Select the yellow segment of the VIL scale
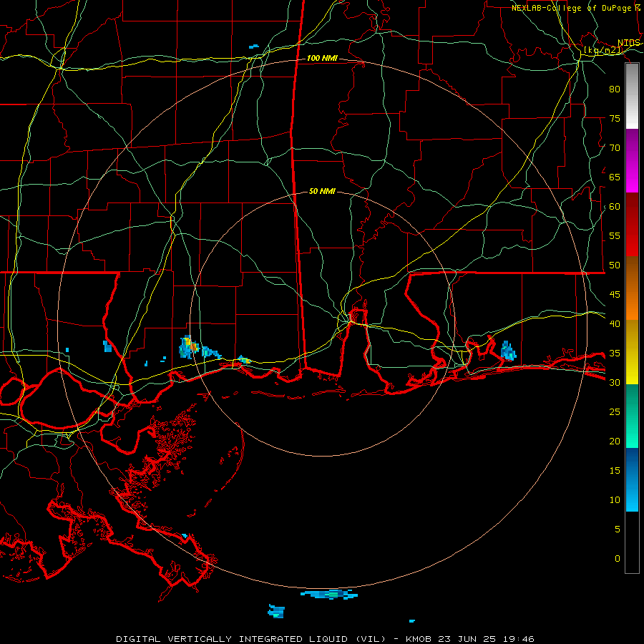Viewport: 644px width, 644px height. [632, 352]
